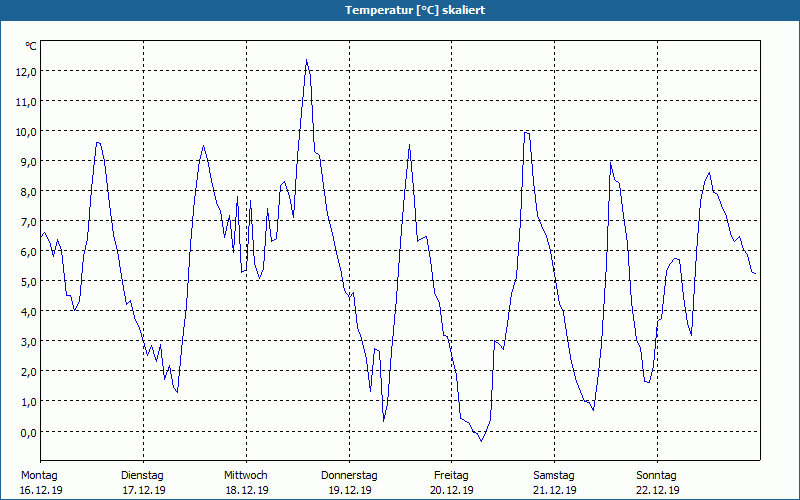Click the highest temperature peak on Mittwoch
The width and height of the screenshot is (800, 500).
point(307,60)
